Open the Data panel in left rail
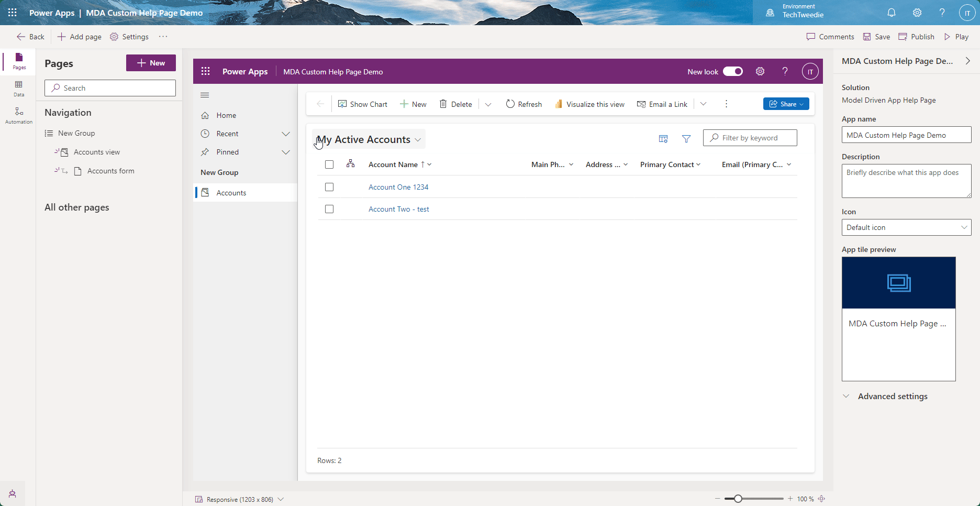This screenshot has width=980, height=506. click(x=19, y=88)
